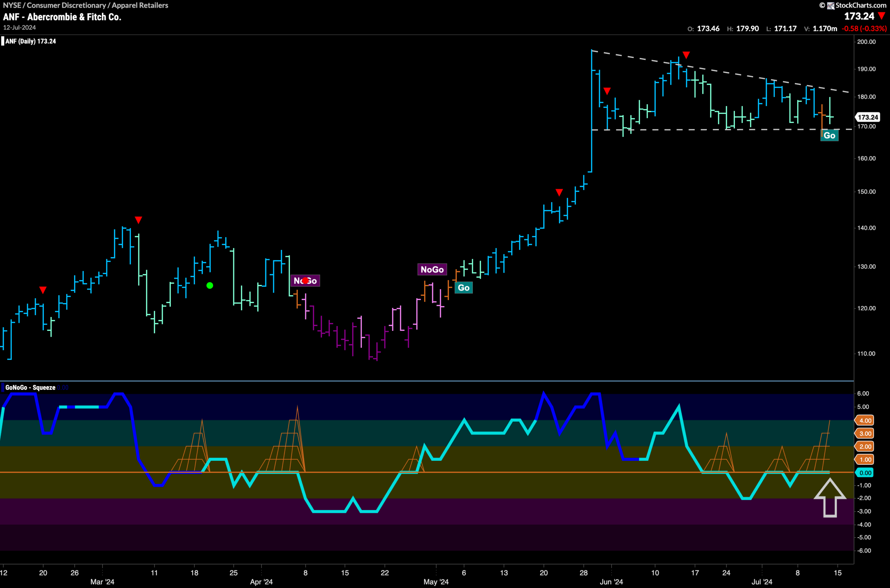Click the 5.00 oscillator axis label
Image resolution: width=890 pixels, height=588 pixels.
point(863,407)
